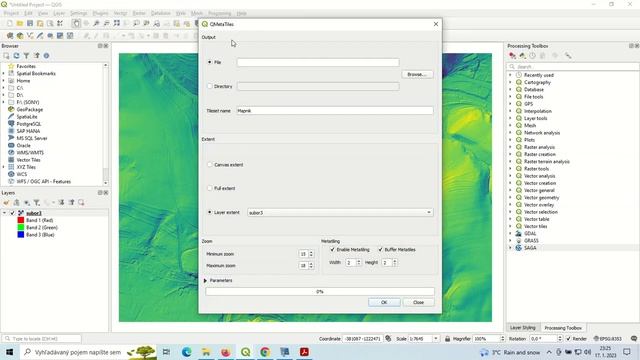
Task: Expand the Parameters section
Action: pos(205,280)
